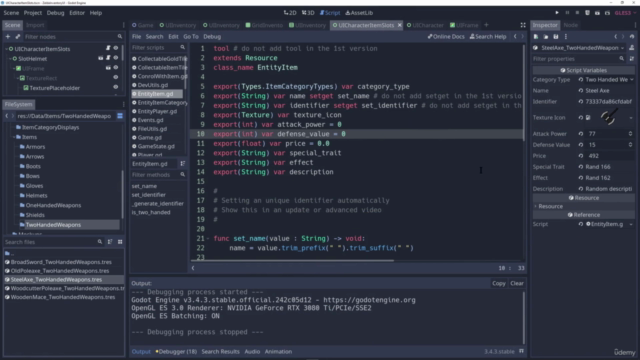Viewport: 640px width, 360px height.
Task: Open the Editor menu
Action: pyautogui.click(x=77, y=13)
